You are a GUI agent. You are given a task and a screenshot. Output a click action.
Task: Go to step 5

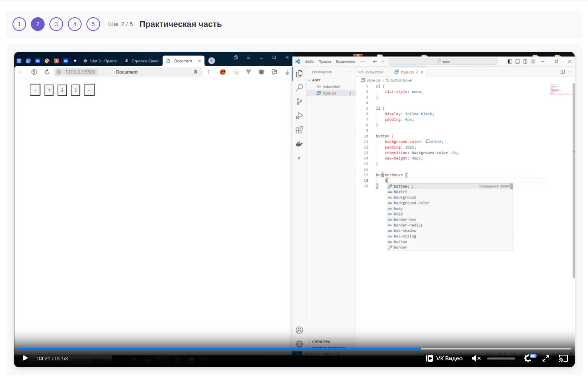93,24
